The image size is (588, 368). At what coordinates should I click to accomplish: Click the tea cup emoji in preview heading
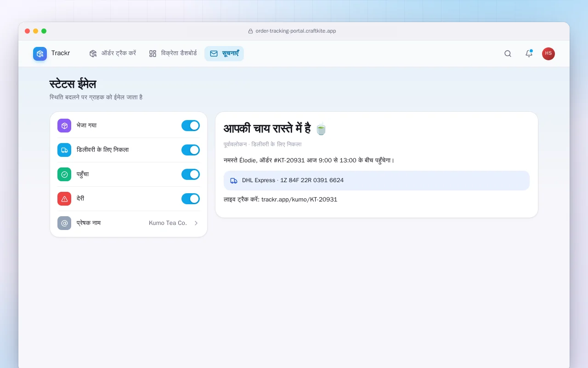coord(321,129)
